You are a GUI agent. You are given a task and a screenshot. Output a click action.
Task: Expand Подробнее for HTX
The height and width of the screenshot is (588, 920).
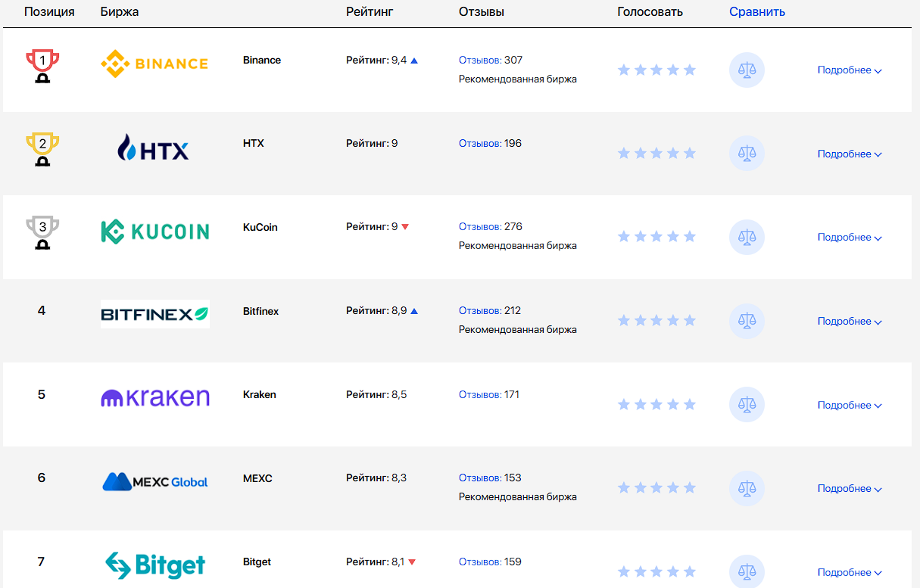pyautogui.click(x=850, y=154)
